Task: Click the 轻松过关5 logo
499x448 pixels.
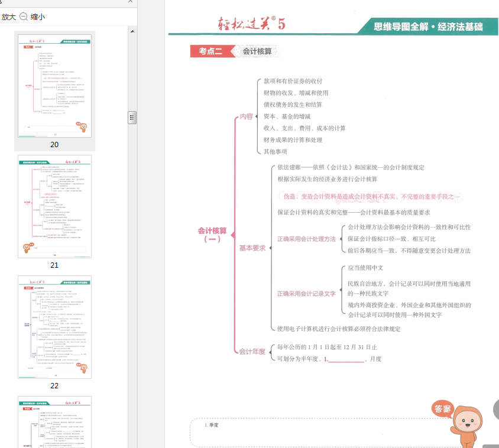Action: pos(251,24)
